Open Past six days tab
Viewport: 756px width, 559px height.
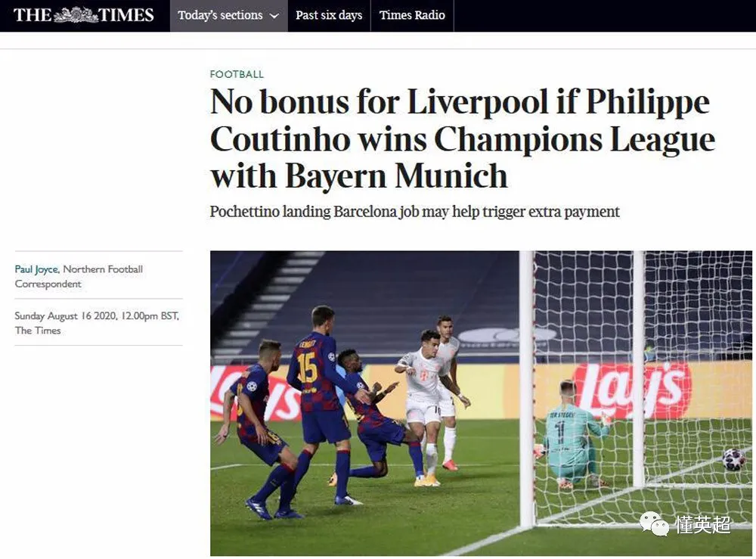click(x=329, y=15)
